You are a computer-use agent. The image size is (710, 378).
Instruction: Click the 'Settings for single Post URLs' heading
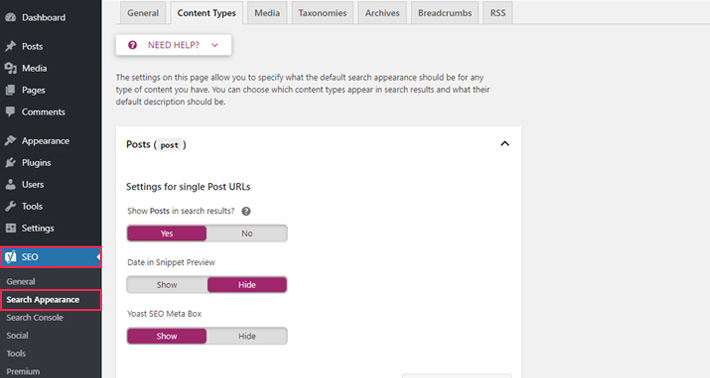(x=188, y=187)
